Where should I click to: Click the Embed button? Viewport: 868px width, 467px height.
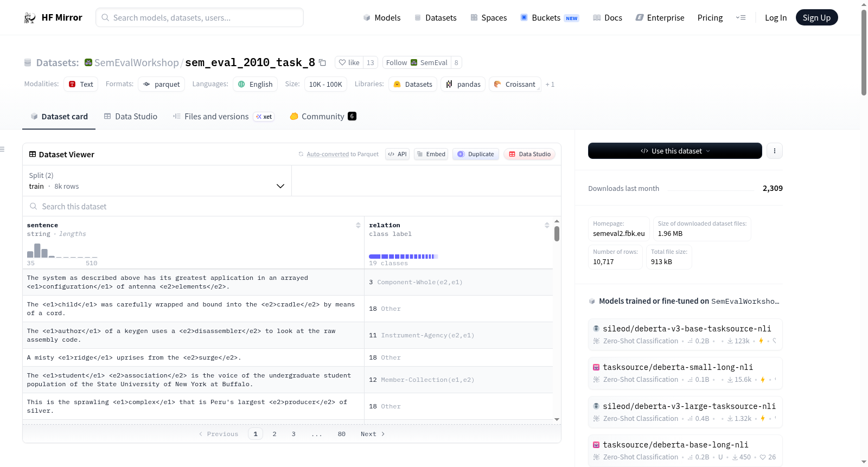431,154
